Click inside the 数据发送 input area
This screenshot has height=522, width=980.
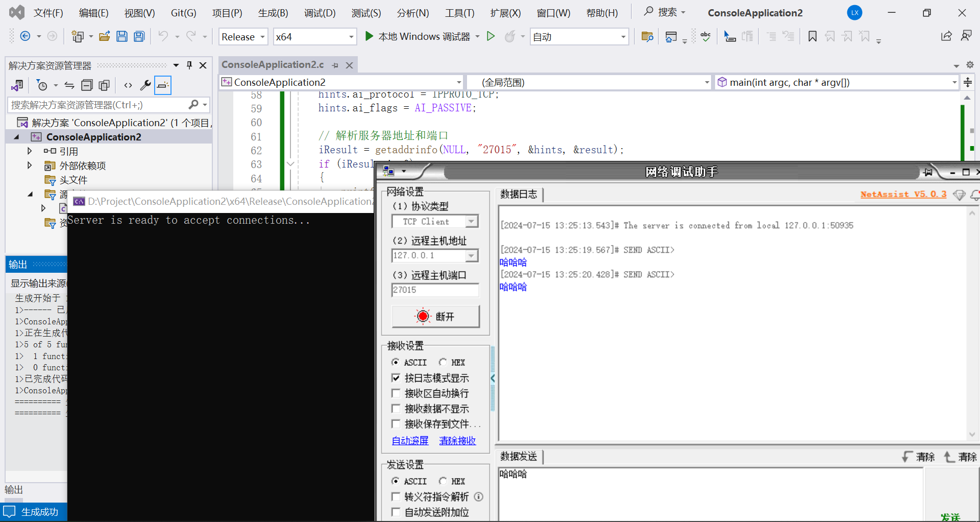point(664,490)
